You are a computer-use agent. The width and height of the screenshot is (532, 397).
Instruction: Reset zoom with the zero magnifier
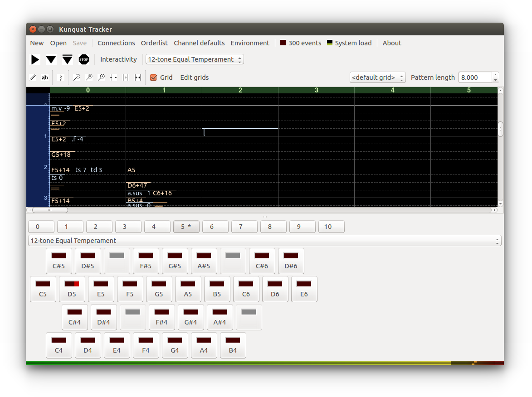click(89, 77)
